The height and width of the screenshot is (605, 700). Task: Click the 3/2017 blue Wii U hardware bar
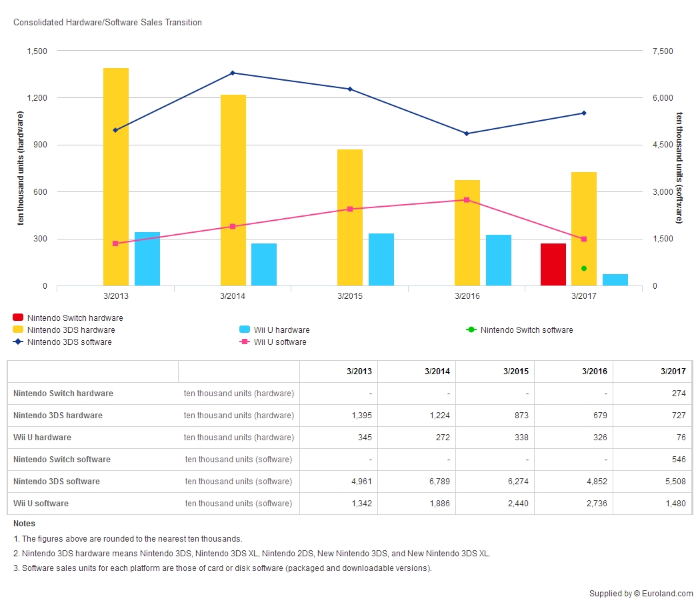[x=615, y=279]
